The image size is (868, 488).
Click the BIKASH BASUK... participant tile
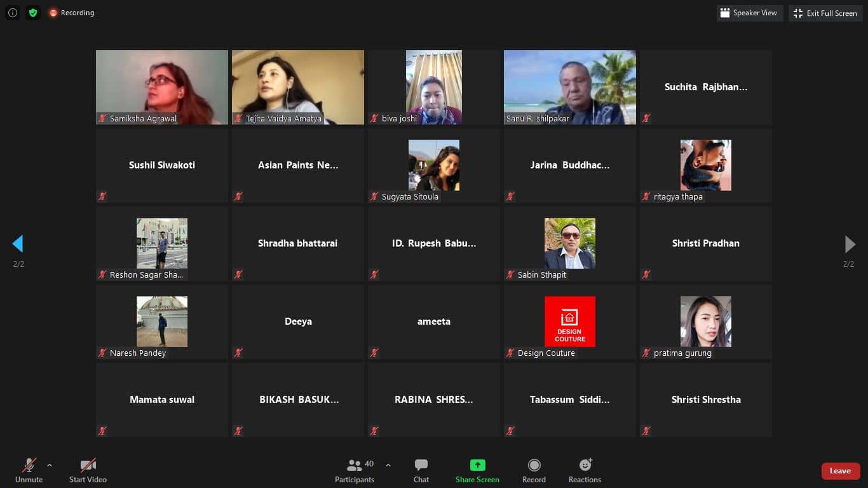pyautogui.click(x=298, y=400)
